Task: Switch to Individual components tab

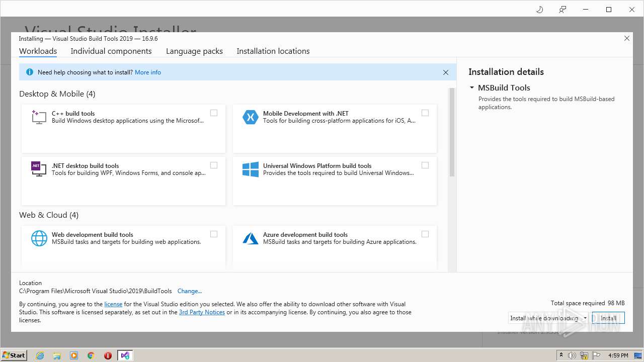Action: [x=111, y=51]
